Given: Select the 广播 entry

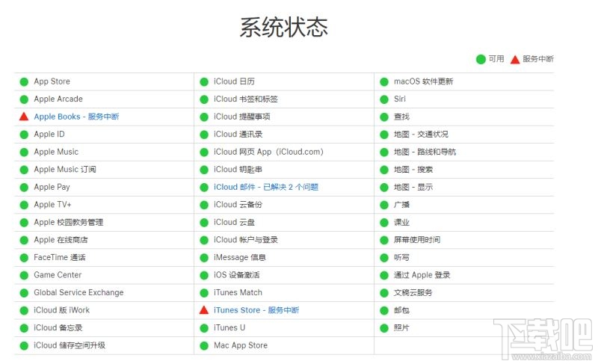Looking at the screenshot, I should point(401,205).
